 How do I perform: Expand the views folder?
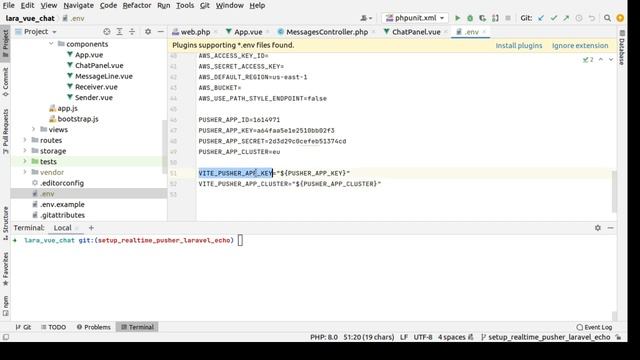point(34,129)
